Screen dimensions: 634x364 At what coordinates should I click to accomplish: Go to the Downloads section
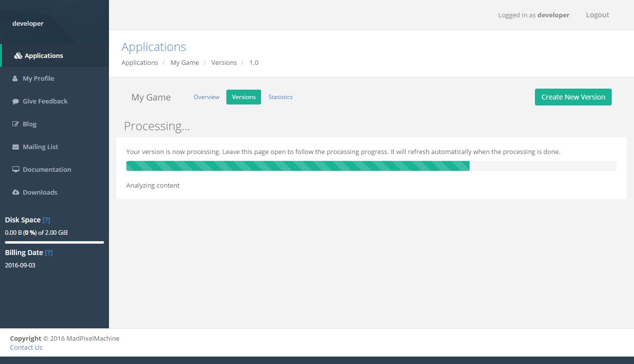[54, 192]
